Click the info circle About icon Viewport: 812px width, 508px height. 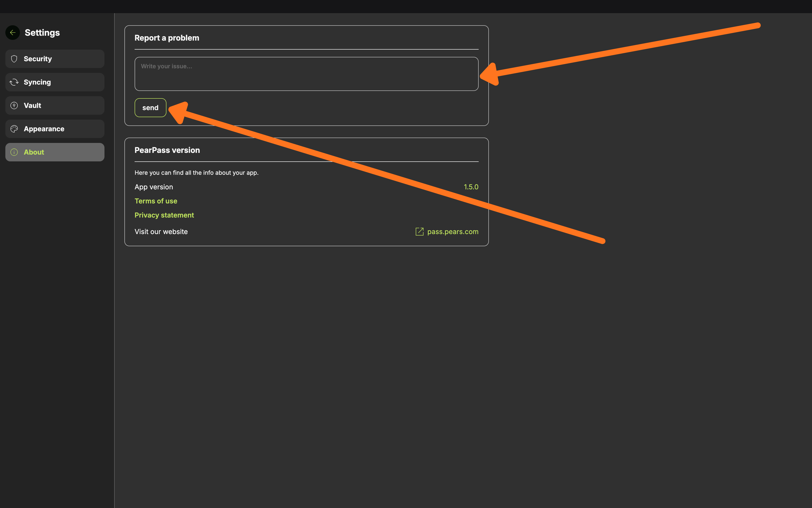point(14,152)
